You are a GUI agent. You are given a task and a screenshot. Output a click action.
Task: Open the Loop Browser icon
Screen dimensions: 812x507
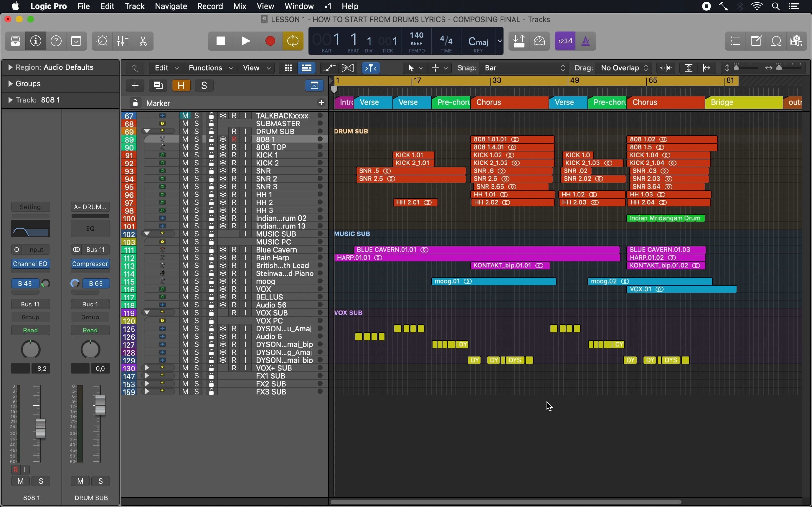[776, 41]
